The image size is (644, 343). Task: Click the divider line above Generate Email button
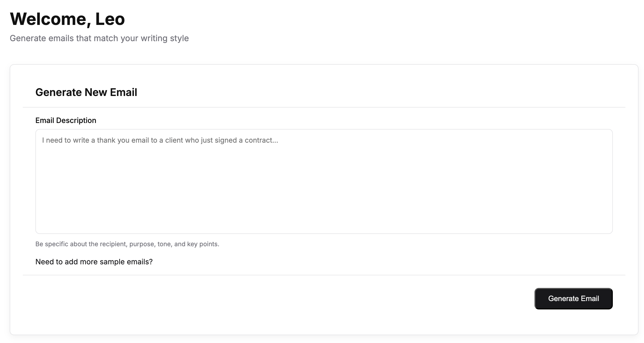pyautogui.click(x=324, y=275)
